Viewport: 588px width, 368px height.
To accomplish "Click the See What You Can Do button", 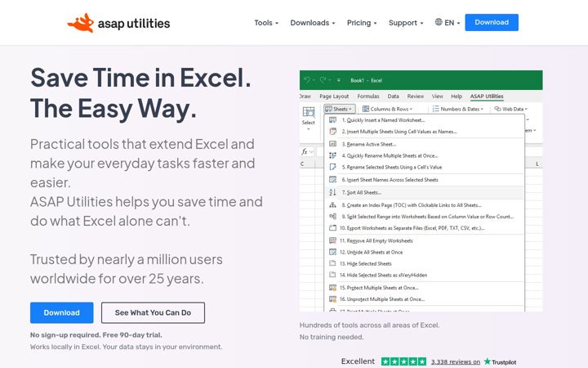I will coord(153,312).
